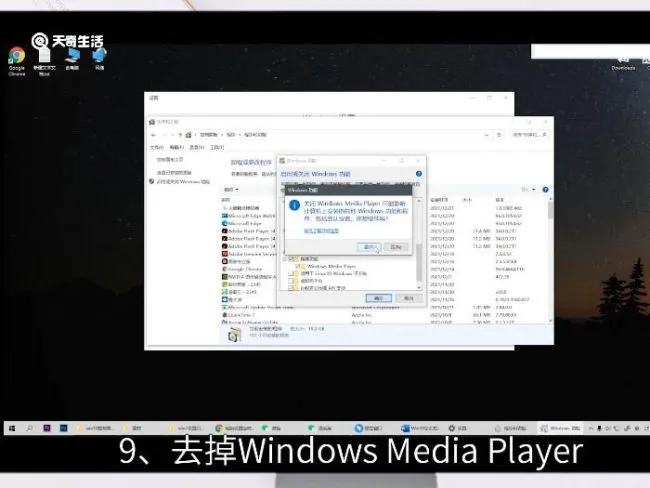650x488 pixels.
Task: Click the back arrow in Programs and Features
Action: pos(153,135)
